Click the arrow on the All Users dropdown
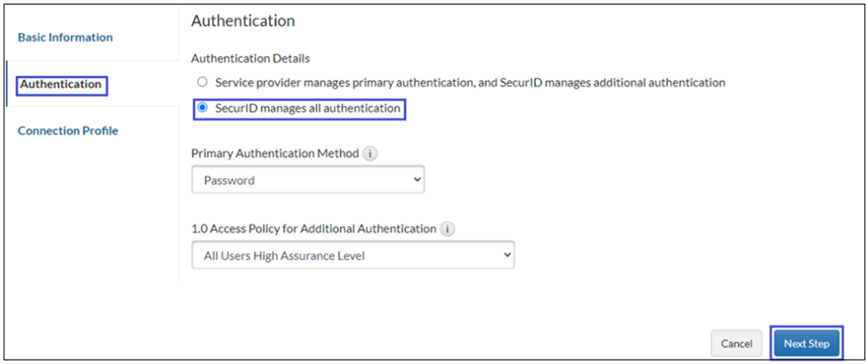868x364 pixels. tap(507, 255)
